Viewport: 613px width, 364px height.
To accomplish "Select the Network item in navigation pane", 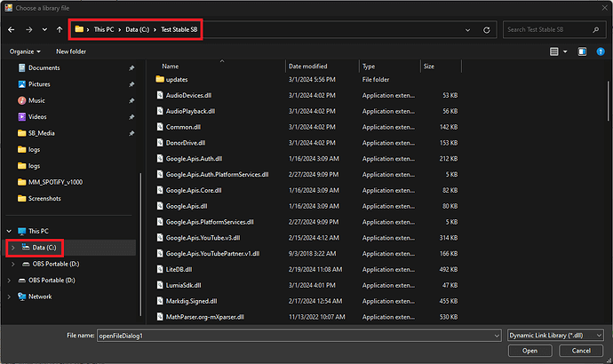I will [x=40, y=297].
